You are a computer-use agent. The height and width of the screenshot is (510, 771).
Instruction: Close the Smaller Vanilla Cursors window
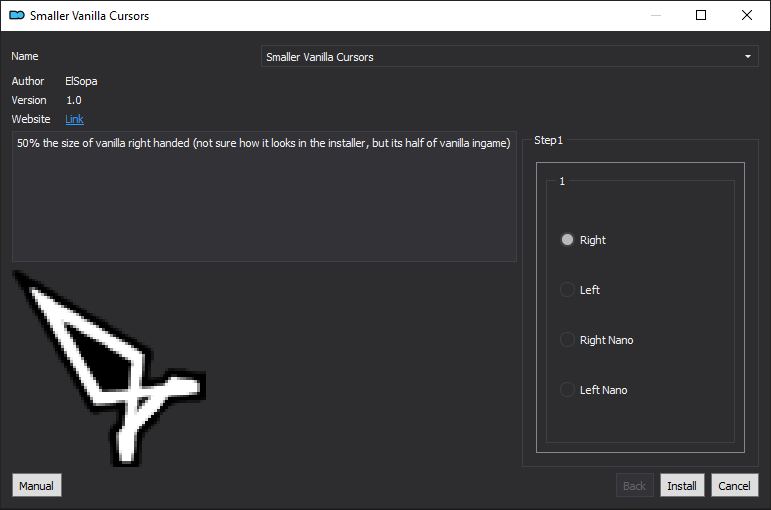click(746, 15)
